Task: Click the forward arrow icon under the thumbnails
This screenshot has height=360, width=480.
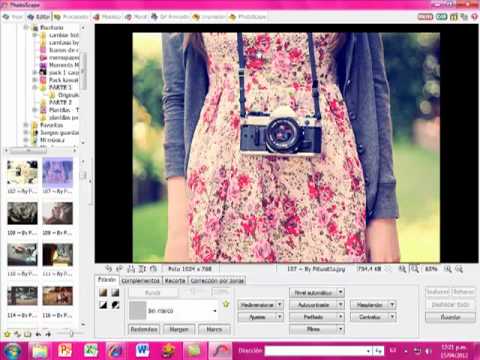Action: [48, 334]
